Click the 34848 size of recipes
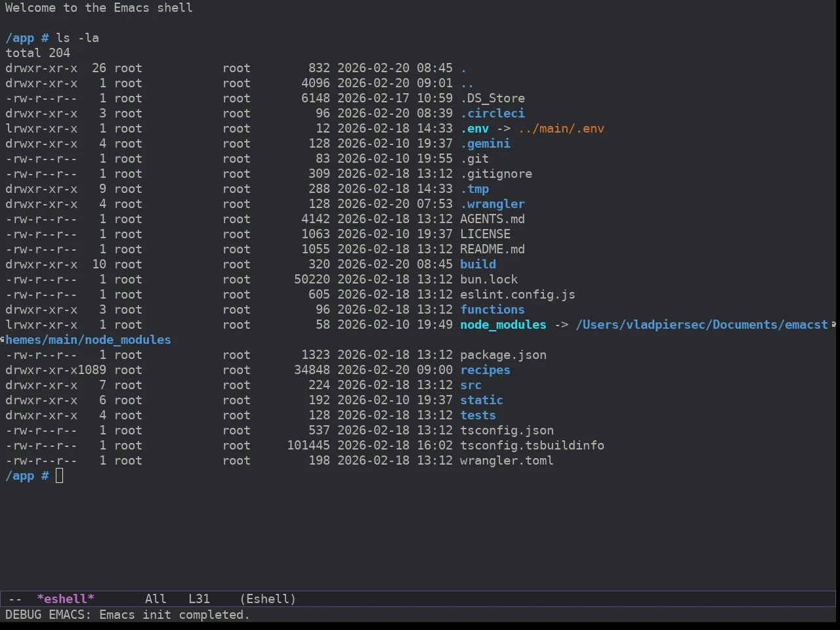The image size is (840, 630). pos(312,370)
